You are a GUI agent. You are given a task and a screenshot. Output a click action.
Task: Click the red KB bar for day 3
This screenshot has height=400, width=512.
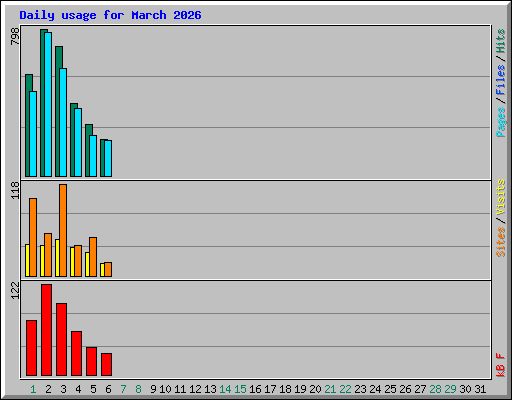(x=61, y=340)
